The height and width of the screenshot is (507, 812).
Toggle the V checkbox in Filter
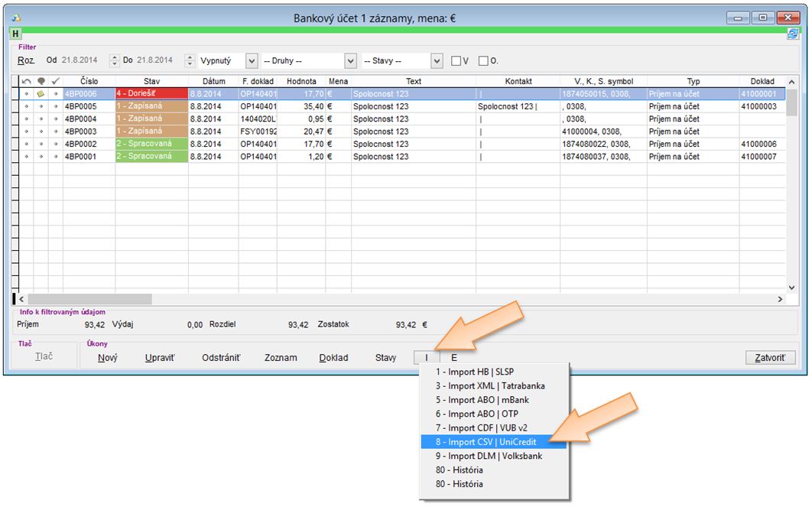(456, 61)
